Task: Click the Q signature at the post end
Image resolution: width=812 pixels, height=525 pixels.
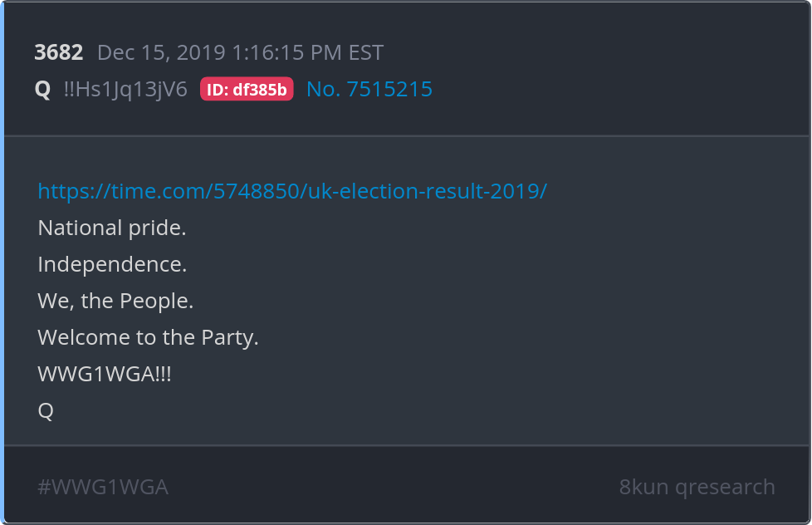Action: point(46,410)
